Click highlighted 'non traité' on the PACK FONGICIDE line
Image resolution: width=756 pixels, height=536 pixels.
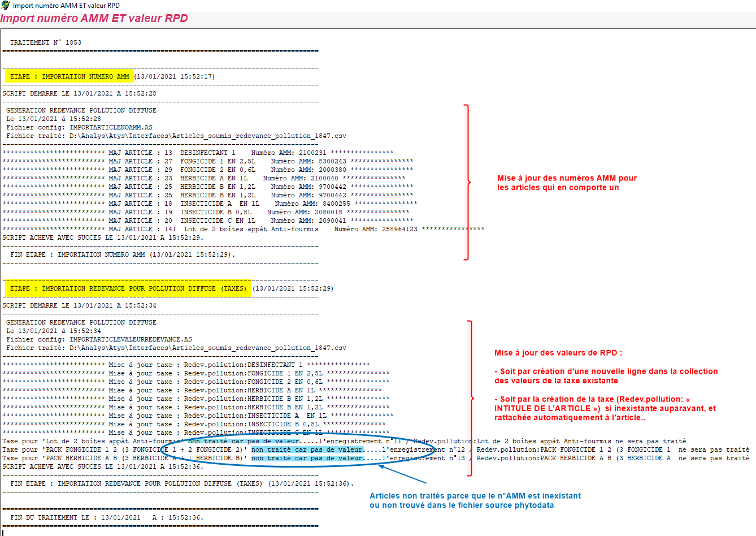pos(306,450)
